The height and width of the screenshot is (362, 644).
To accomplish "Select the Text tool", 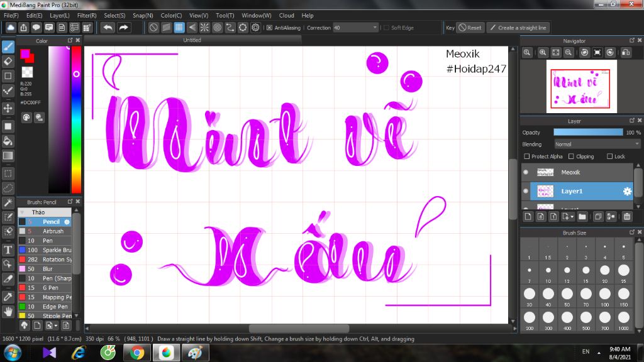I will 8,250.
